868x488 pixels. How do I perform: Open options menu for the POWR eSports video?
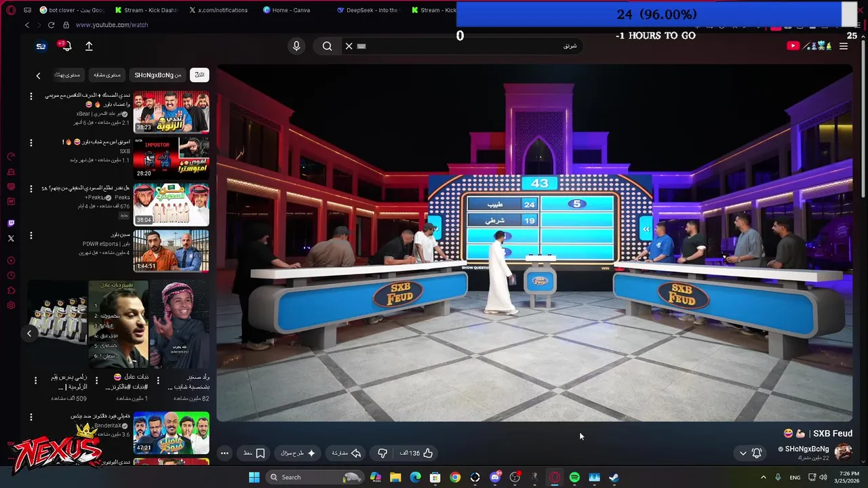(31, 236)
